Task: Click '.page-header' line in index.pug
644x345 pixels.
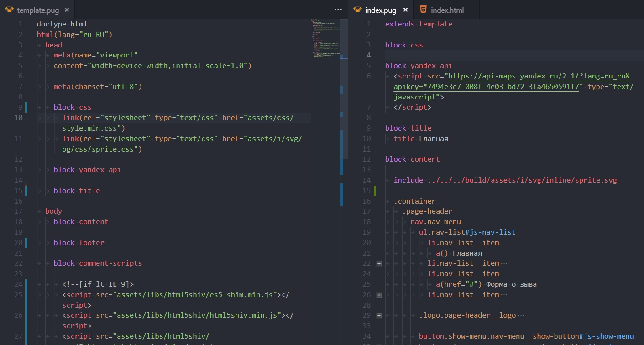Action: tap(427, 211)
